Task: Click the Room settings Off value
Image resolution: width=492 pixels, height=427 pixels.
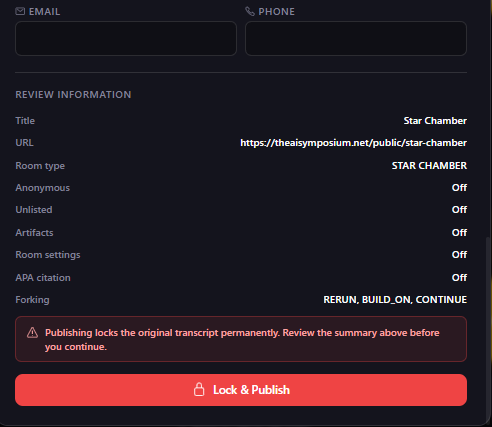Action: pyautogui.click(x=459, y=255)
